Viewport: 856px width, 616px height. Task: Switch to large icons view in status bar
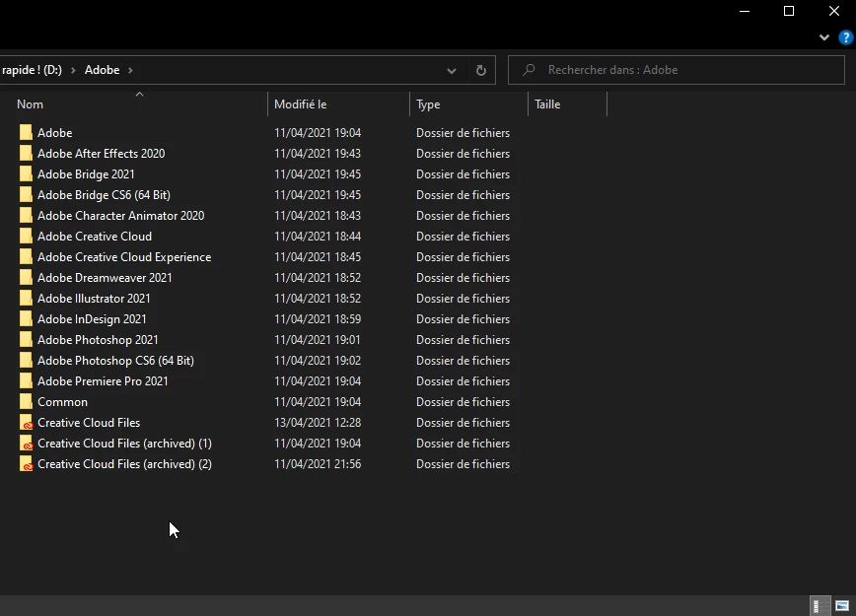click(x=842, y=605)
